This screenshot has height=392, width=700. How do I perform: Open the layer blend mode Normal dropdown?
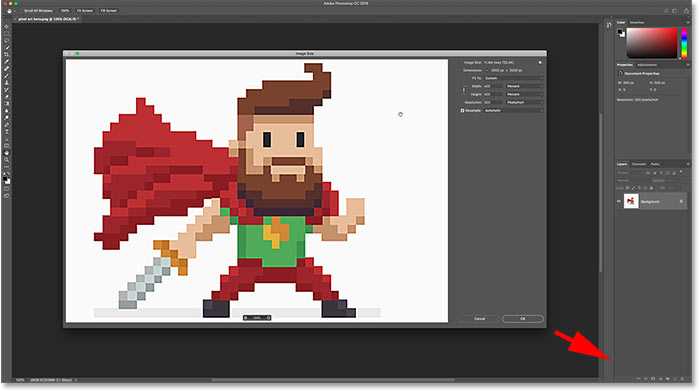point(632,180)
